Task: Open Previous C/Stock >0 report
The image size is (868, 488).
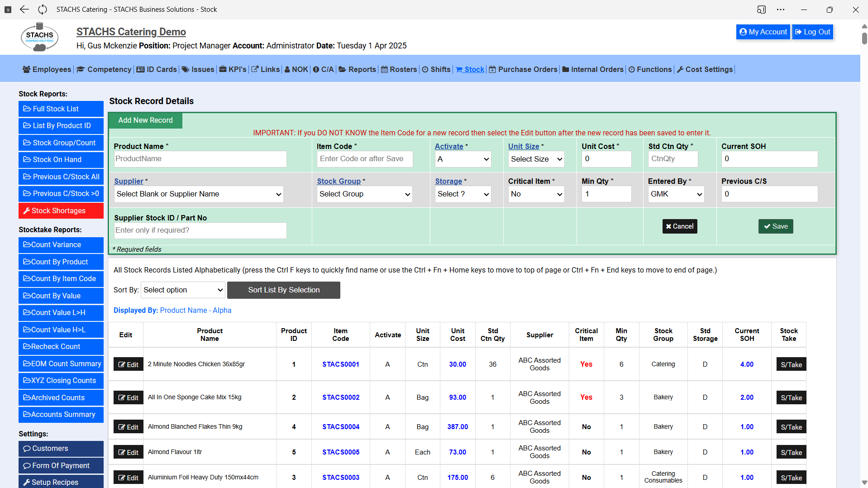Action: pyautogui.click(x=61, y=194)
